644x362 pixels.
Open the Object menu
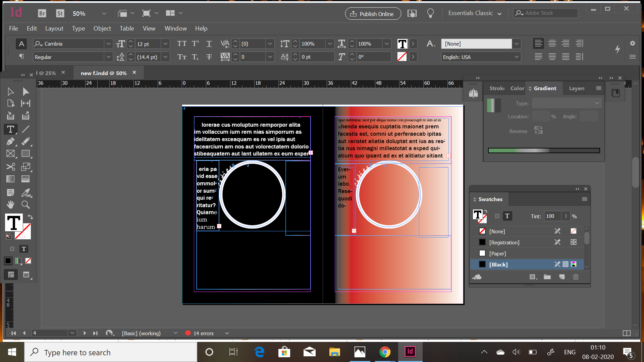point(102,28)
